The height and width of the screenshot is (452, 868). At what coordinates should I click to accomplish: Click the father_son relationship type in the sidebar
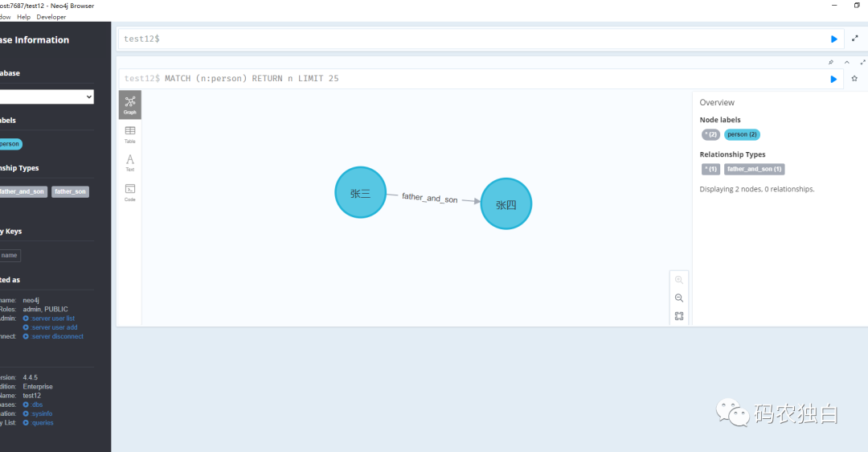tap(70, 191)
